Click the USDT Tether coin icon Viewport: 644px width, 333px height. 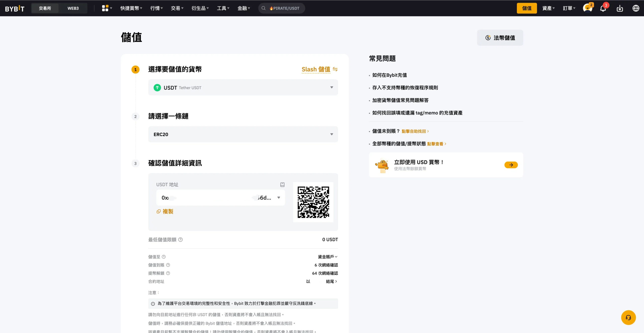click(x=157, y=87)
